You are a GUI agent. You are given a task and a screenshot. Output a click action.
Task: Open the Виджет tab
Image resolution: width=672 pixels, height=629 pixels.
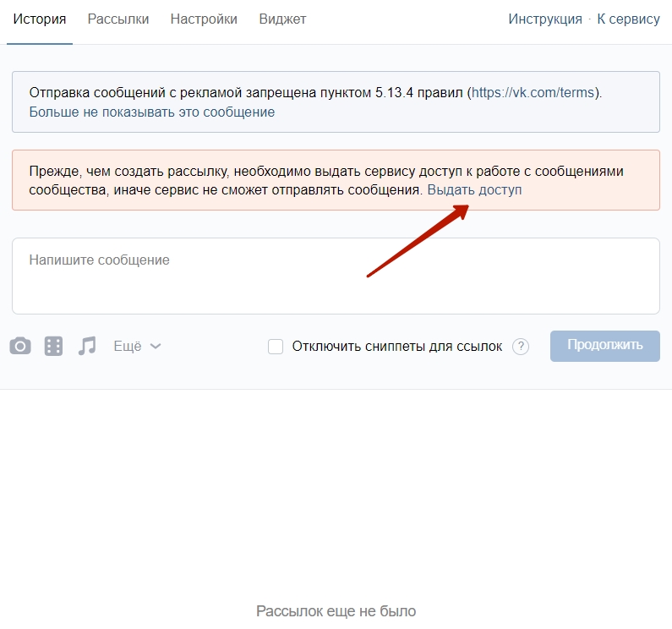(x=282, y=19)
